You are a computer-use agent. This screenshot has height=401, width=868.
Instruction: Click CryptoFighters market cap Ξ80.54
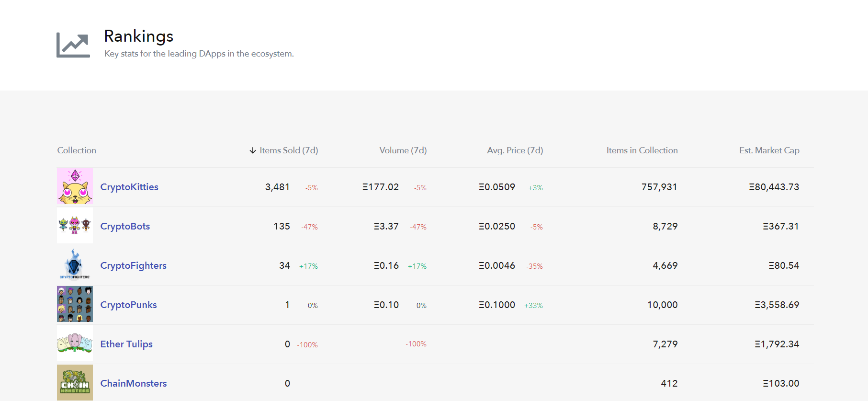coord(784,265)
